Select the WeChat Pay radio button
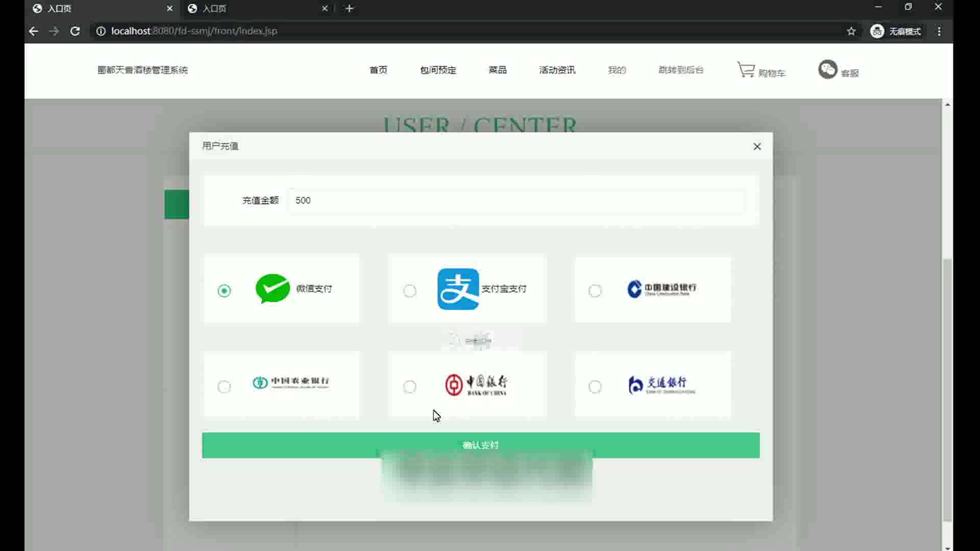The image size is (980, 551). [224, 290]
